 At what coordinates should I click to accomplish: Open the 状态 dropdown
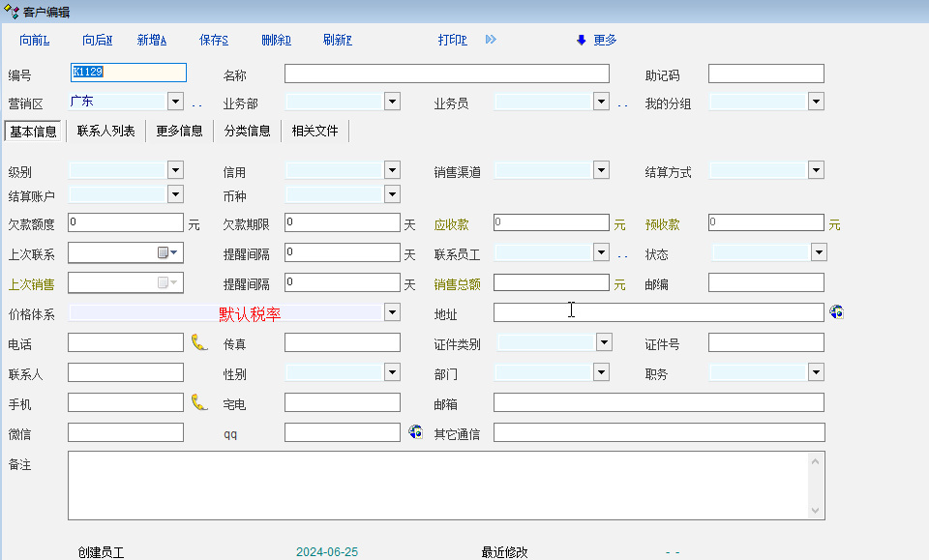(819, 252)
